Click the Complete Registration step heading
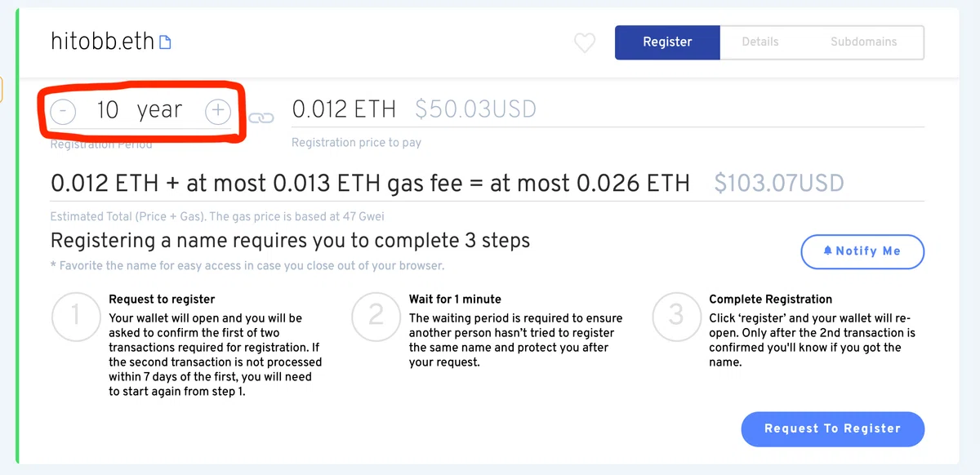Screen dimensions: 980x475 [771, 300]
